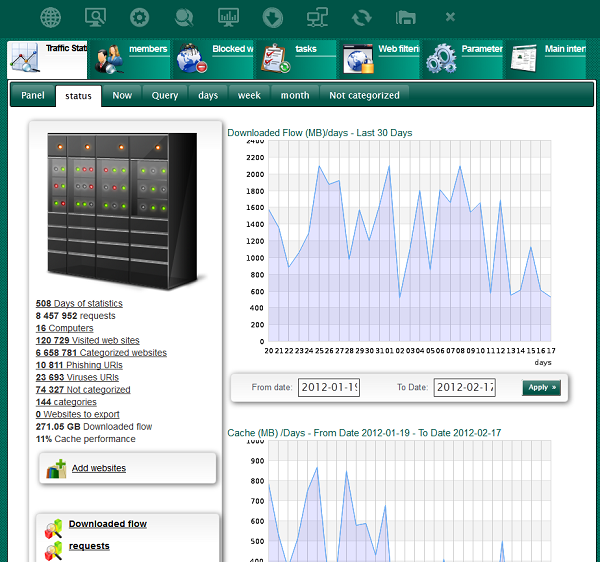Screen dimensions: 600x562
Task: Focus the To Date input field
Action: point(465,388)
